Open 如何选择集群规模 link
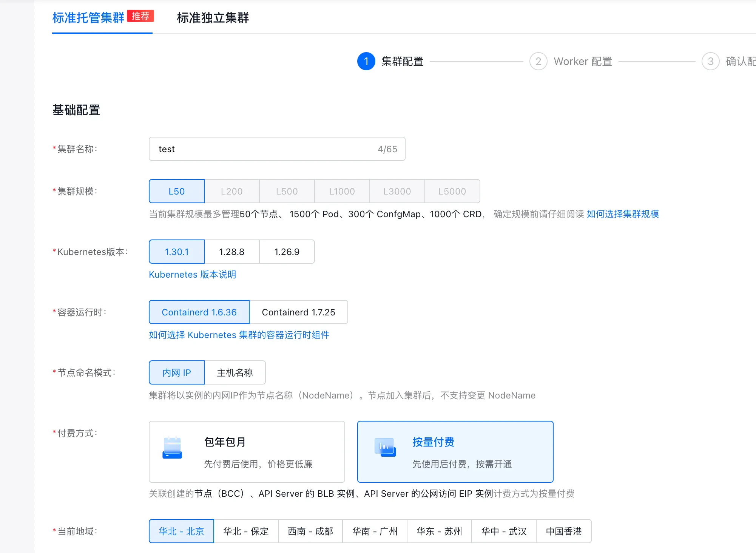This screenshot has height=553, width=756. (x=622, y=214)
